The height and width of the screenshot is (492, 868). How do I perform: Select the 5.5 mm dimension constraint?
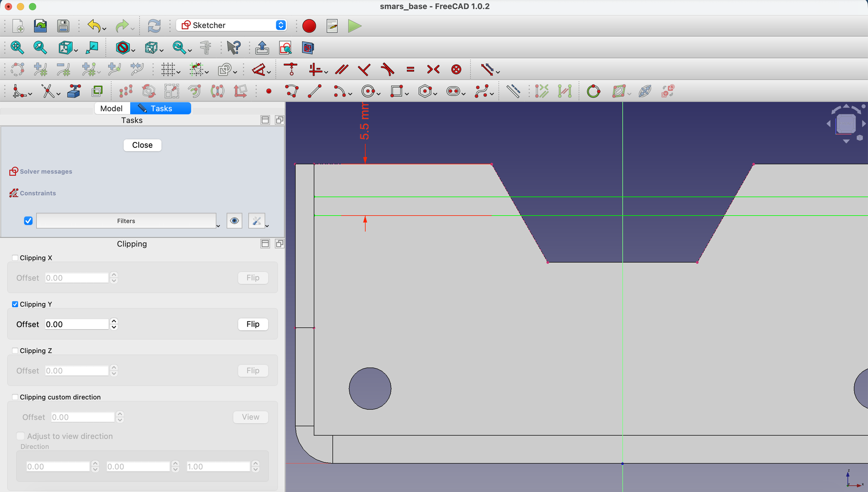pyautogui.click(x=364, y=122)
